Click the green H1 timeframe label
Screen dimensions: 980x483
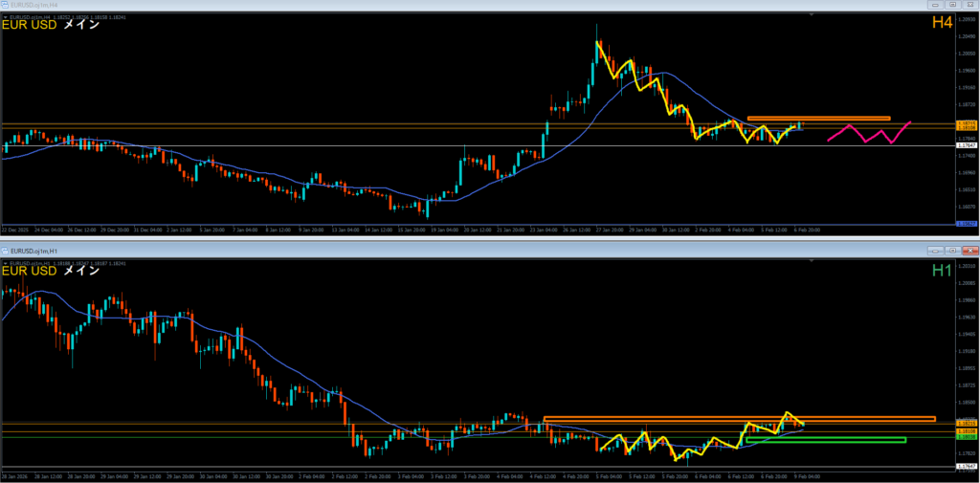click(x=941, y=272)
